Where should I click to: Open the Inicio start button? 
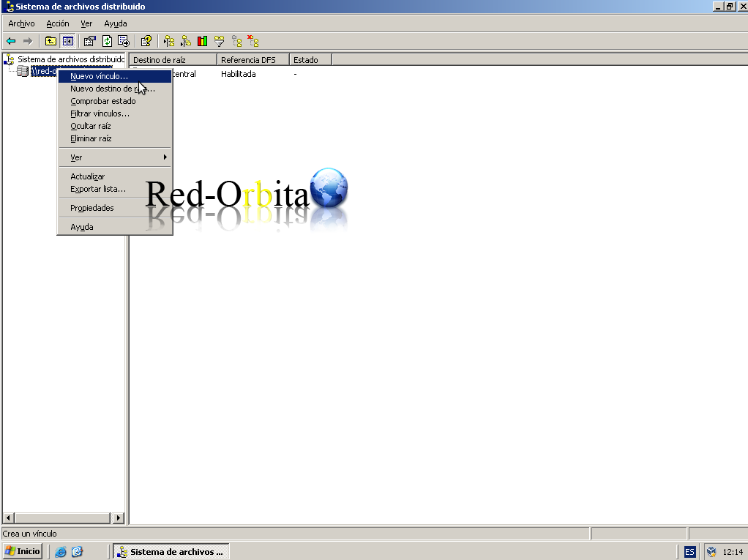[23, 551]
